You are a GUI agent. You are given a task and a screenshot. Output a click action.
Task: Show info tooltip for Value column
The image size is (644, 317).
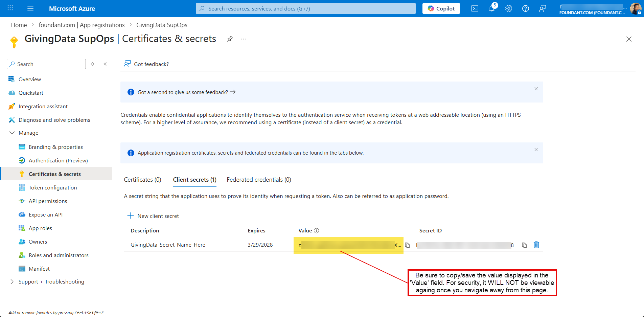pos(317,231)
